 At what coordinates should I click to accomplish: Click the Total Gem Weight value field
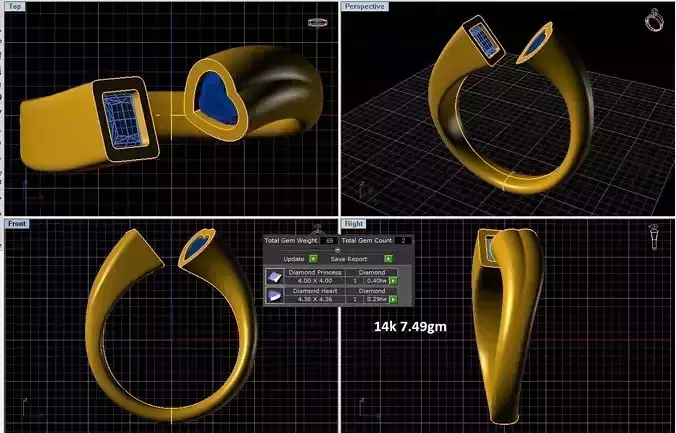point(329,241)
